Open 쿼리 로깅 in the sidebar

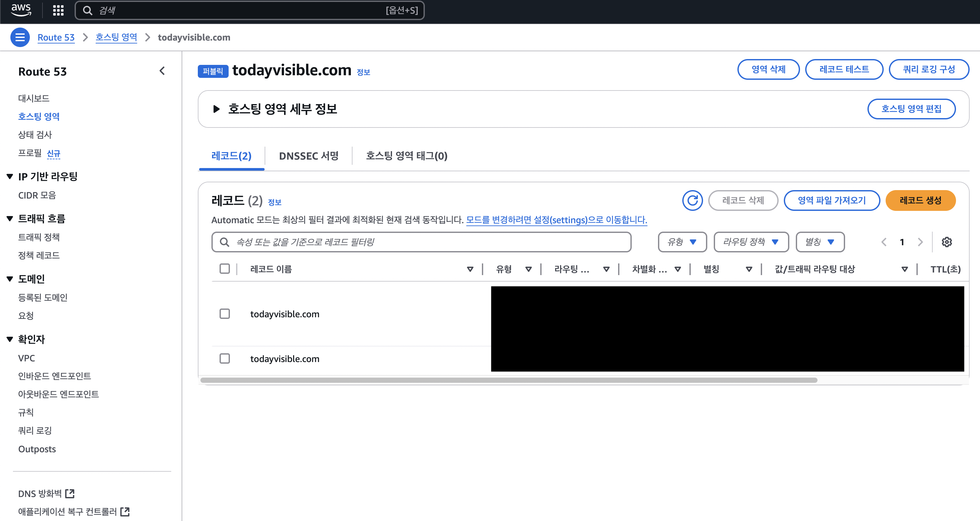pyautogui.click(x=35, y=430)
